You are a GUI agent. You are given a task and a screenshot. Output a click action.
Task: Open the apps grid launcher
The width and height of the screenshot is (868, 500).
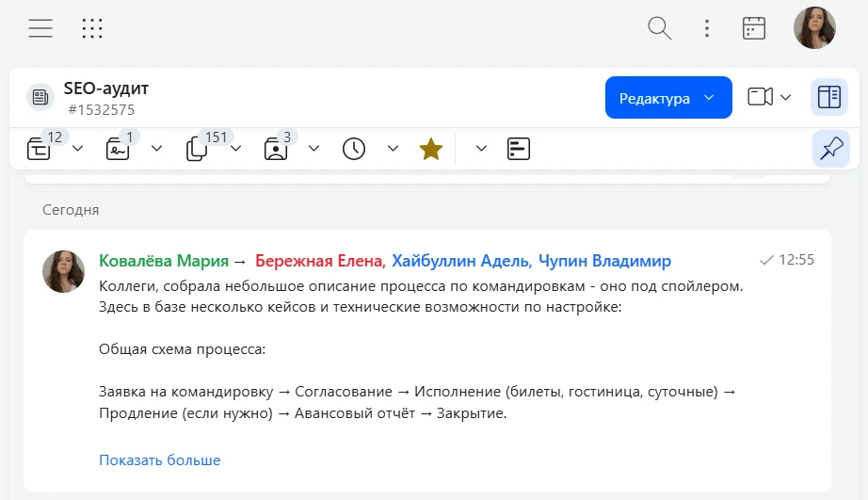click(x=92, y=28)
